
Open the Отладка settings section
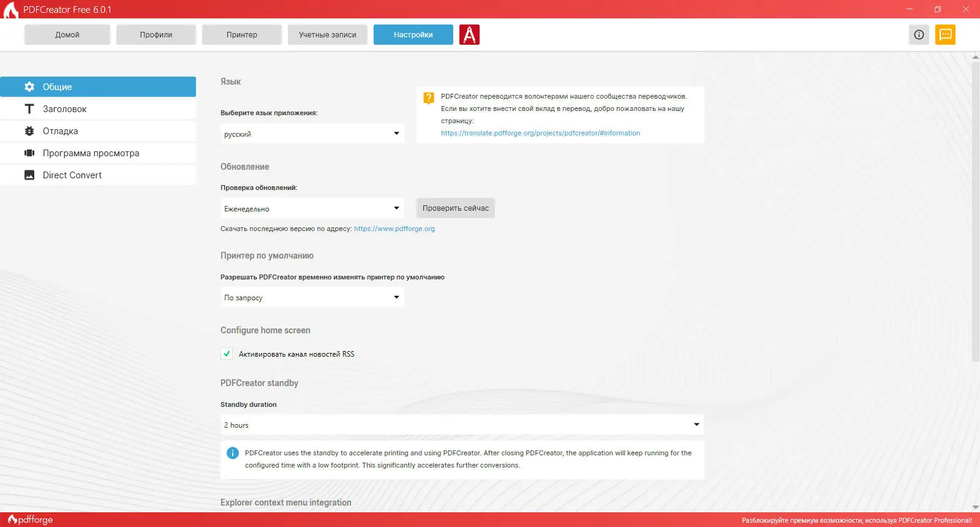point(98,131)
